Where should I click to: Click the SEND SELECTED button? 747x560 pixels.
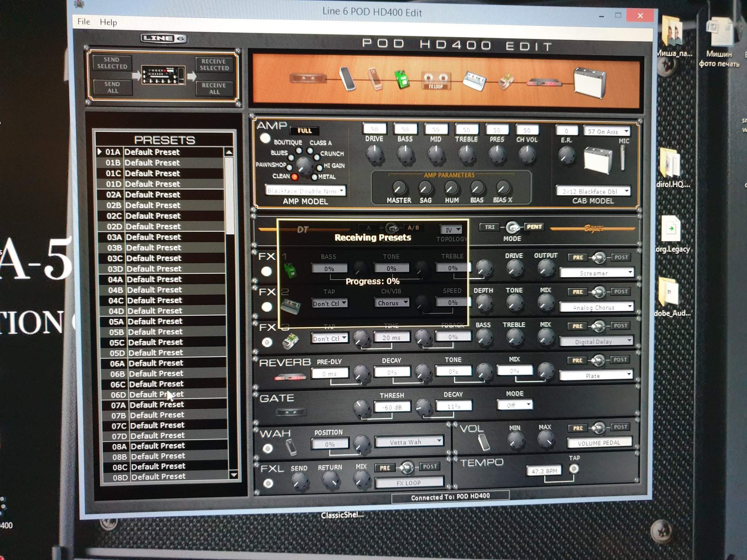coord(112,63)
